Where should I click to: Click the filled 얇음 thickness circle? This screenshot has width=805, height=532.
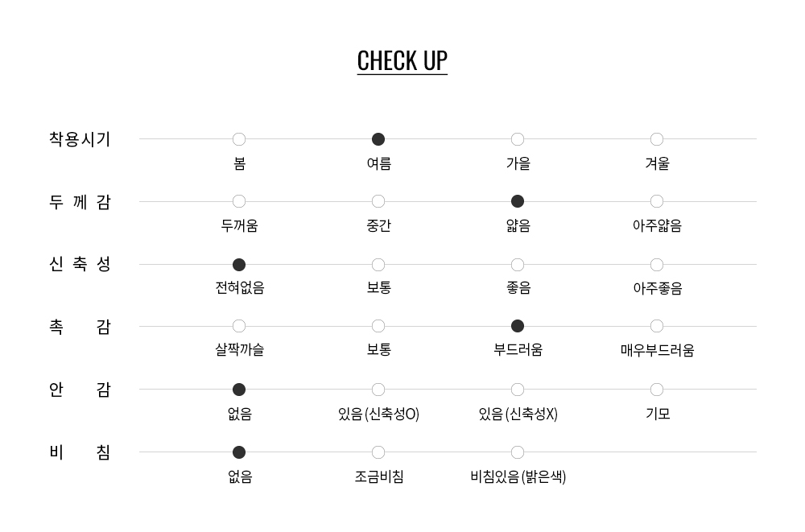[518, 201]
